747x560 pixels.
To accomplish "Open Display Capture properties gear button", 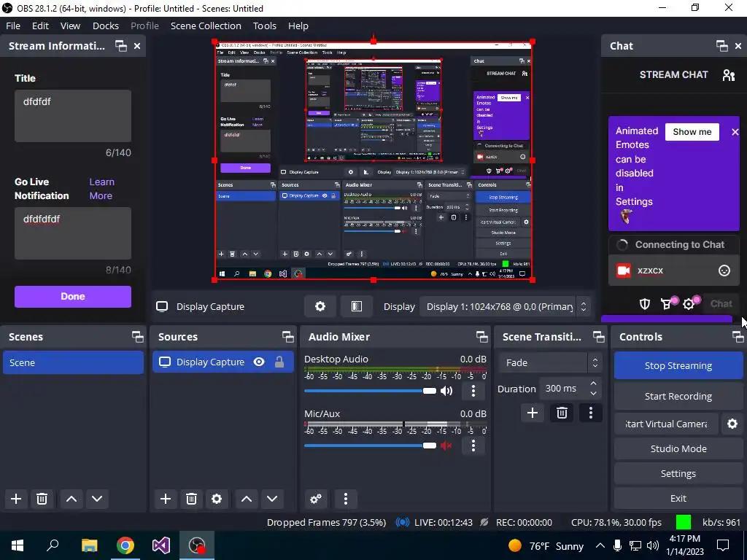I will click(320, 306).
